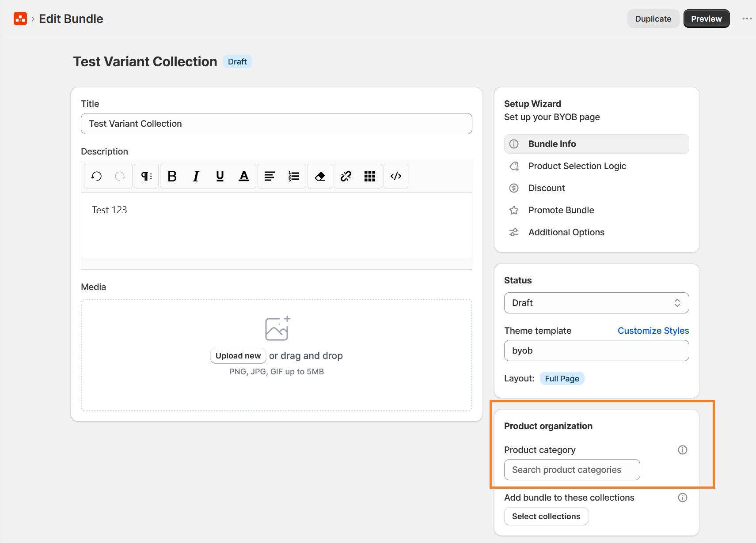Open text alignment options
The image size is (756, 543).
[270, 176]
